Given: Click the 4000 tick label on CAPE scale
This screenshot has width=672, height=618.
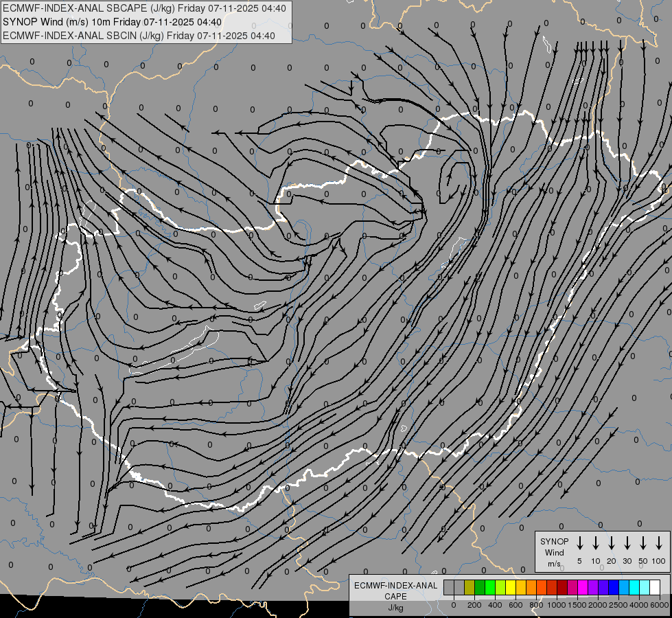Looking at the screenshot, I should click(639, 605).
